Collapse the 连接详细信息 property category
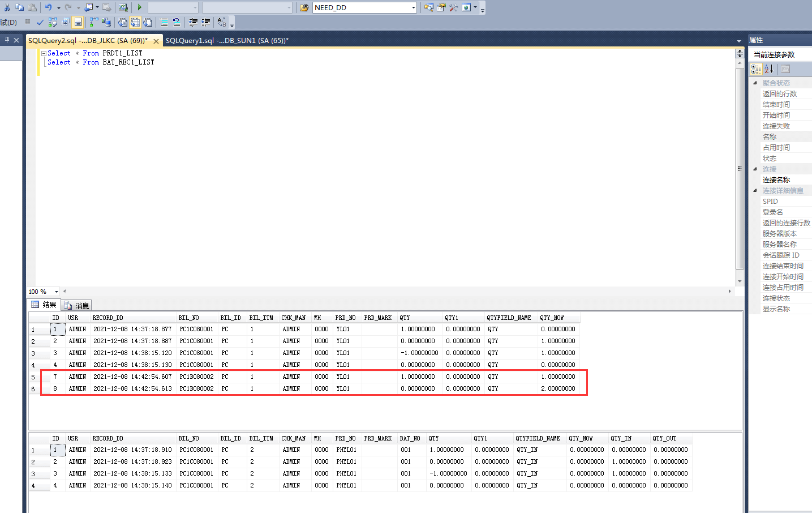The width and height of the screenshot is (812, 513). tap(755, 190)
